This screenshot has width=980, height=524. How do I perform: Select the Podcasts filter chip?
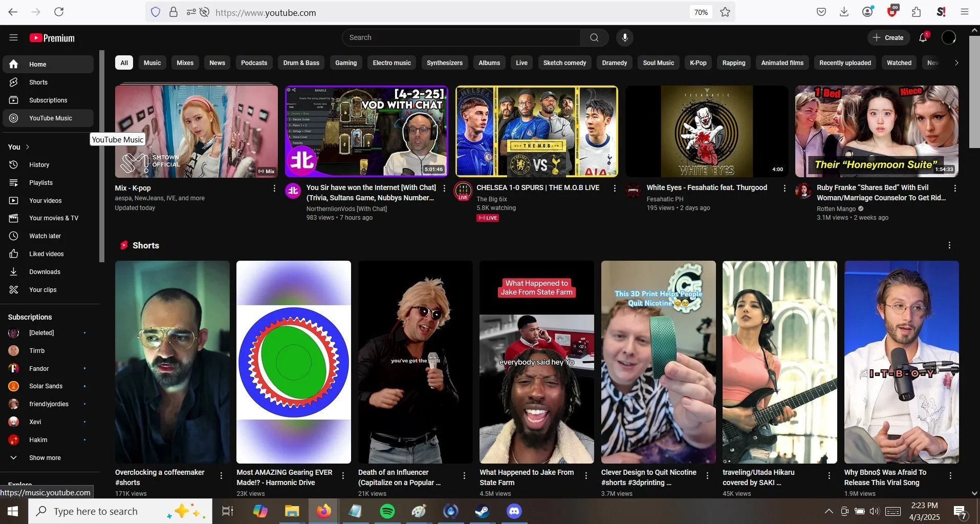(x=254, y=62)
